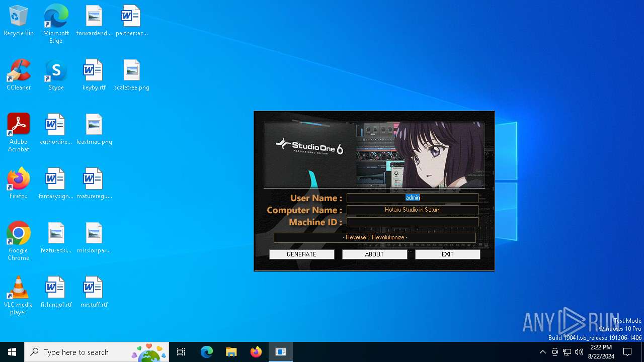This screenshot has width=644, height=362.
Task: Open Task View on taskbar
Action: [181, 352]
